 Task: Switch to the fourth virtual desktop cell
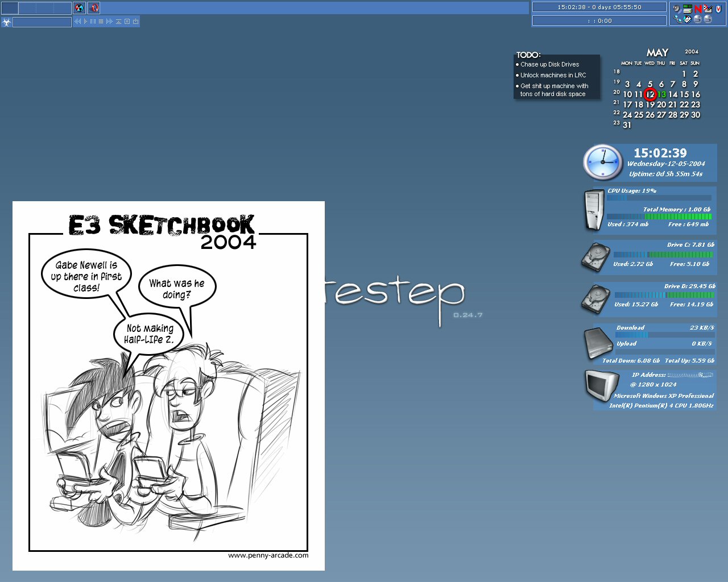point(62,8)
